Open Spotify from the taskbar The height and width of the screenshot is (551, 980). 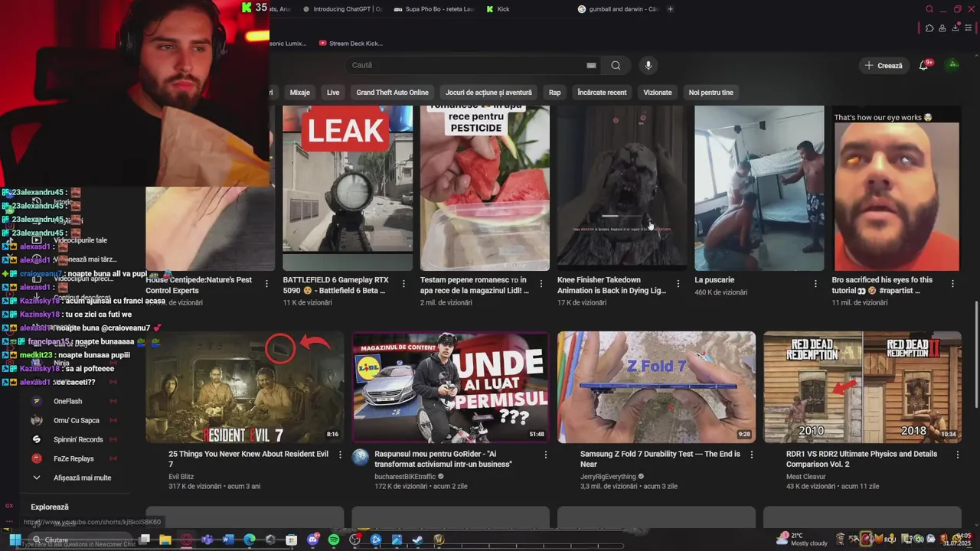pos(334,540)
